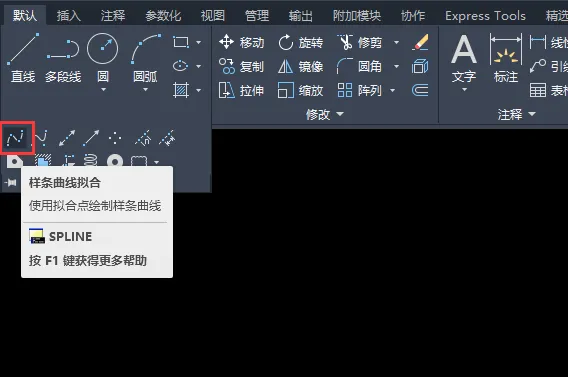This screenshot has height=377, width=568.
Task: Expand the 圆 circle options arrow
Action: 103,89
